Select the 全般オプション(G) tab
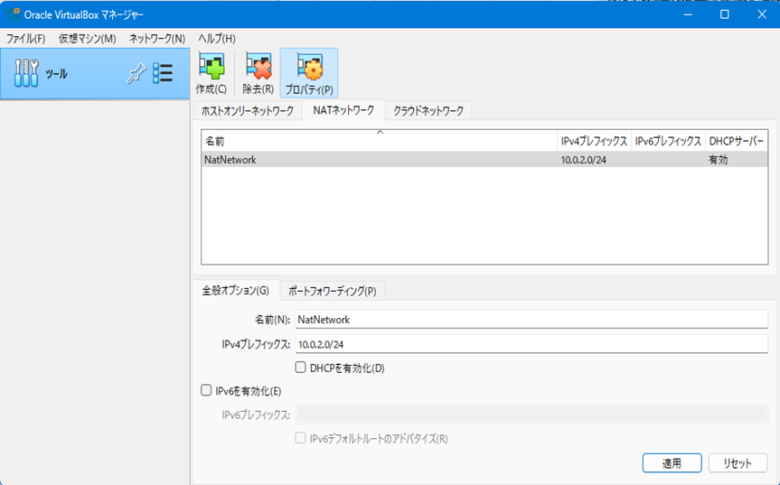Viewport: 780px width, 485px height. tap(235, 291)
